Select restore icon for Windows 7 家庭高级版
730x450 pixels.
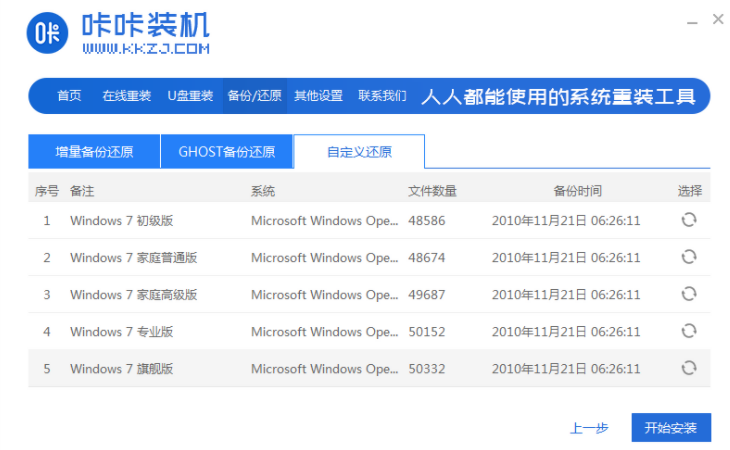pyautogui.click(x=689, y=294)
